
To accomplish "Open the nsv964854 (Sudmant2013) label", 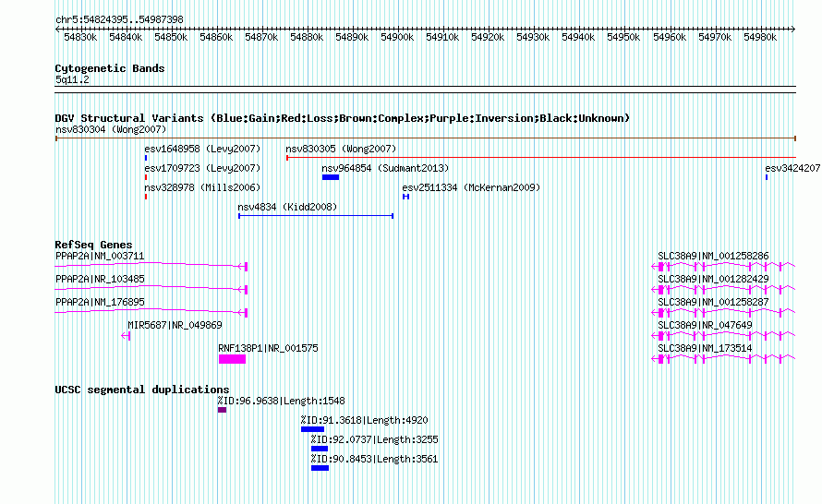I will (385, 168).
